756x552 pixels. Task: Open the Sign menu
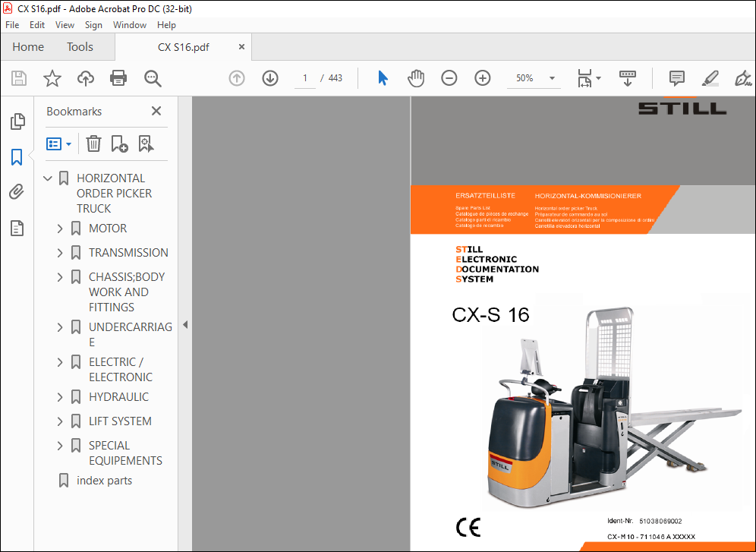(x=93, y=25)
